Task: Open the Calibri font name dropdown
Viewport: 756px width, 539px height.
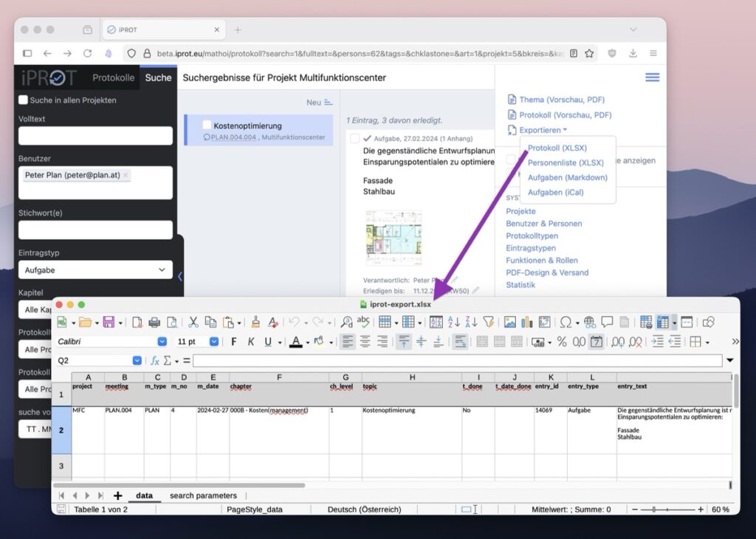Action: click(x=162, y=342)
